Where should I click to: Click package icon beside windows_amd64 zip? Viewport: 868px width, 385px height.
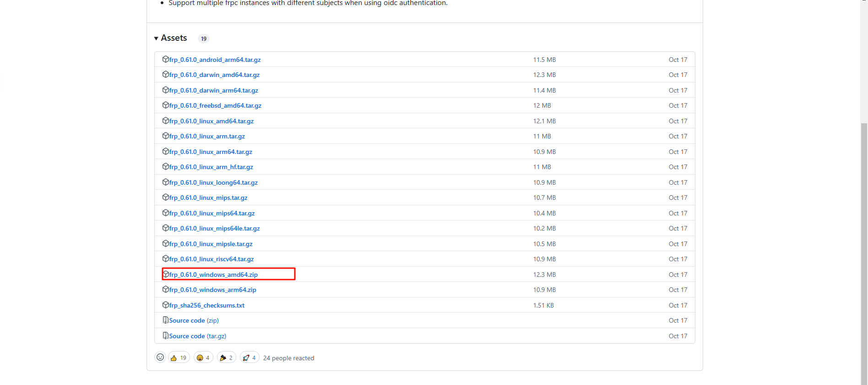point(166,274)
